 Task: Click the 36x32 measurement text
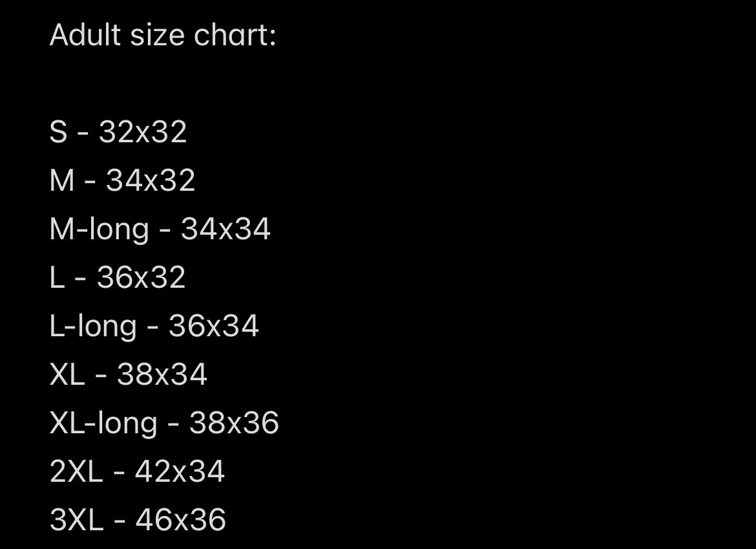click(x=142, y=277)
